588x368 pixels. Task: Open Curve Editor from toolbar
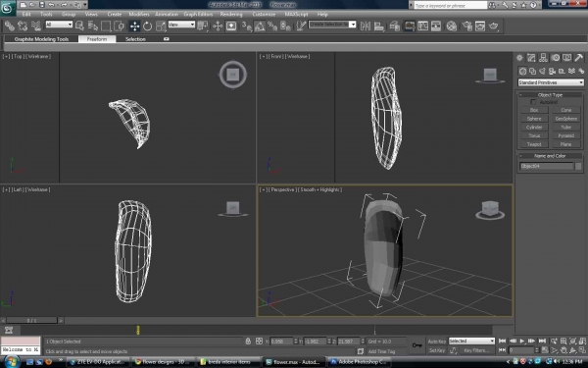tap(422, 26)
